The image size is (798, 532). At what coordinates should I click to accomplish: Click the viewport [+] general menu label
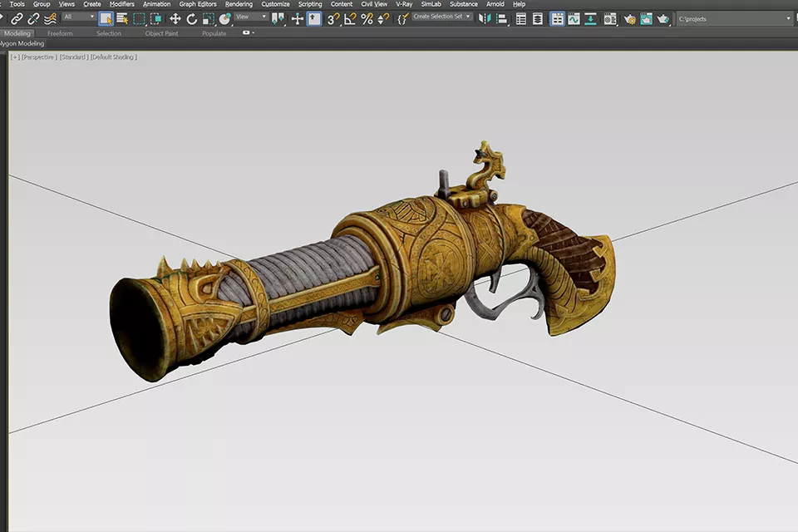(x=15, y=57)
